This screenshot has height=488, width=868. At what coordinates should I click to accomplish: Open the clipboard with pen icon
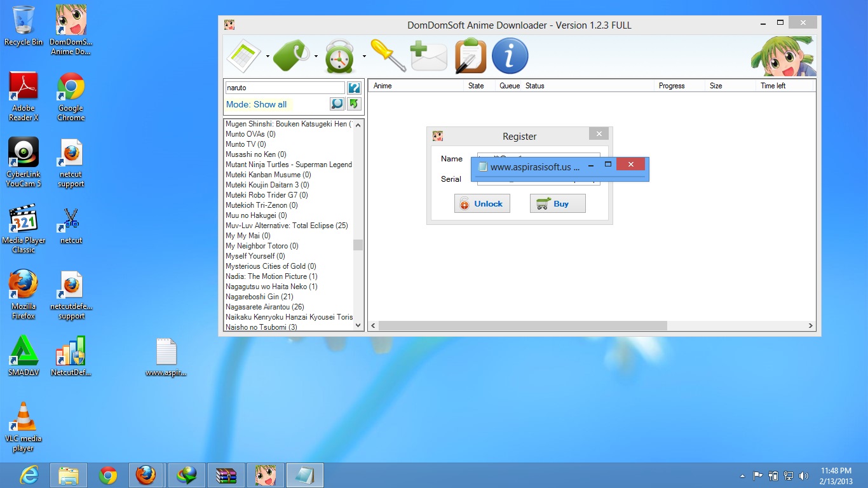pos(470,56)
